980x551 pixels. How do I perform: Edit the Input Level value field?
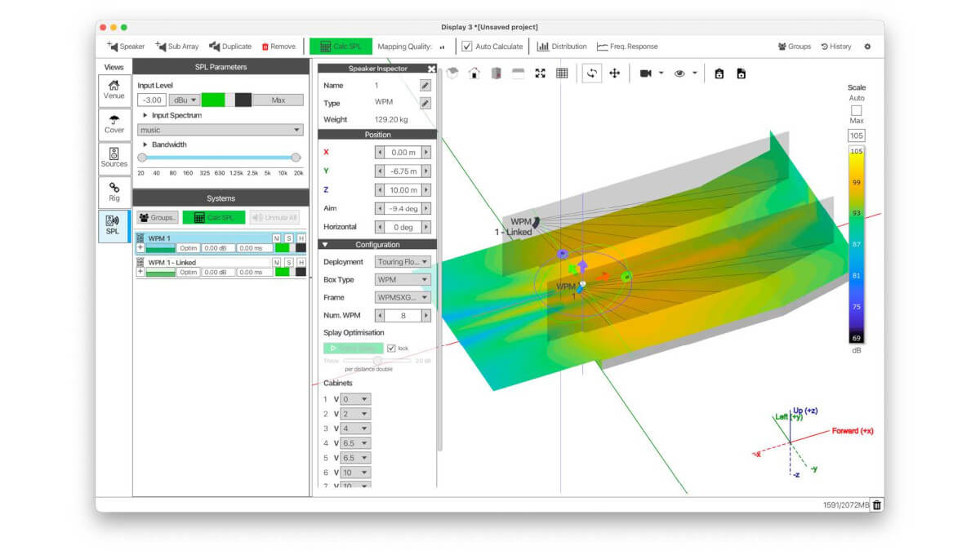[x=152, y=100]
